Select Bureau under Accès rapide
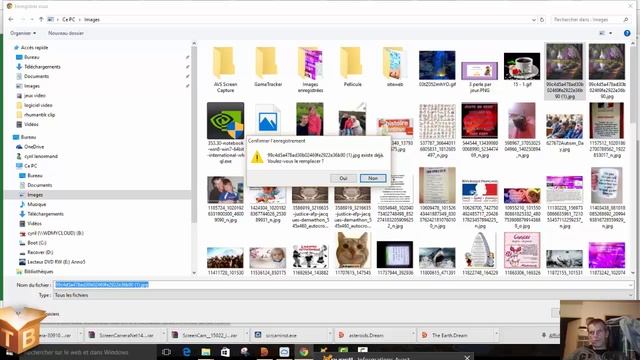 pyautogui.click(x=31, y=57)
